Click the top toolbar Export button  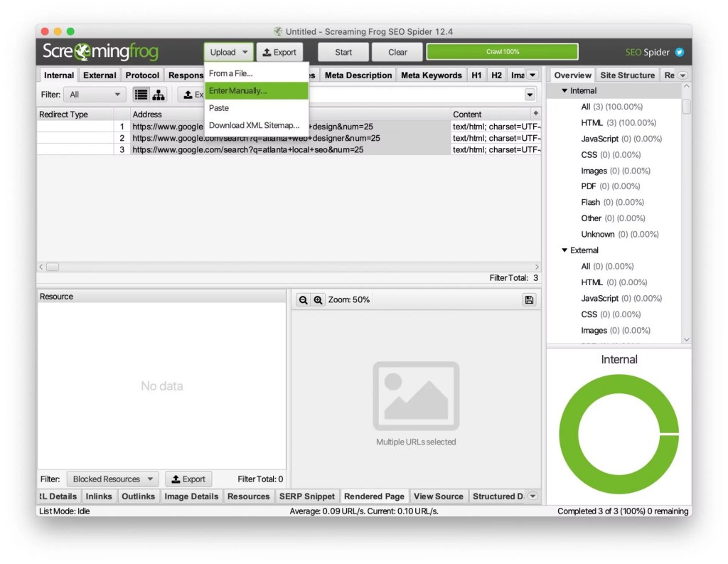pyautogui.click(x=279, y=52)
